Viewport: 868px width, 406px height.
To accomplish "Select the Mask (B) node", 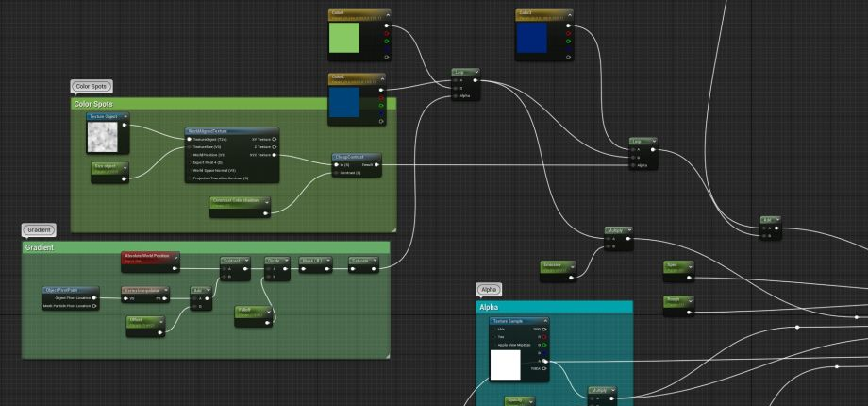I will point(315,264).
